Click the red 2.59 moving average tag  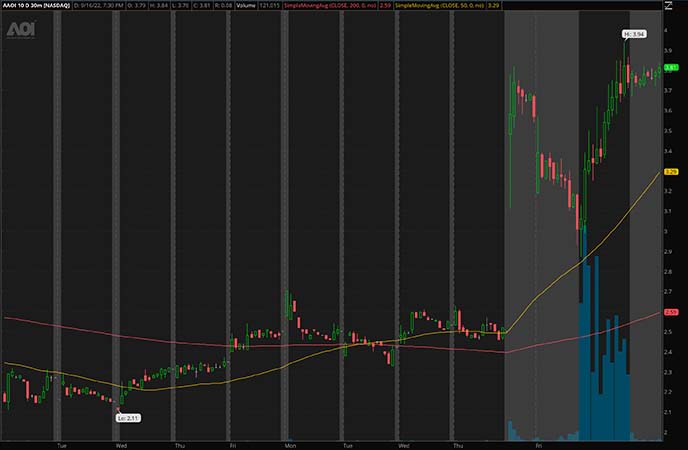pos(671,312)
